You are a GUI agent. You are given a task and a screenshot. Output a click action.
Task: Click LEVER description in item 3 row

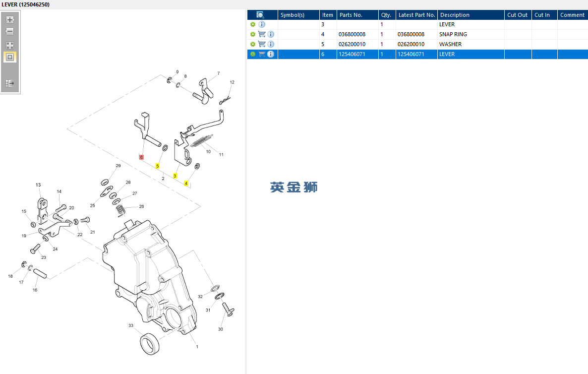tap(447, 24)
